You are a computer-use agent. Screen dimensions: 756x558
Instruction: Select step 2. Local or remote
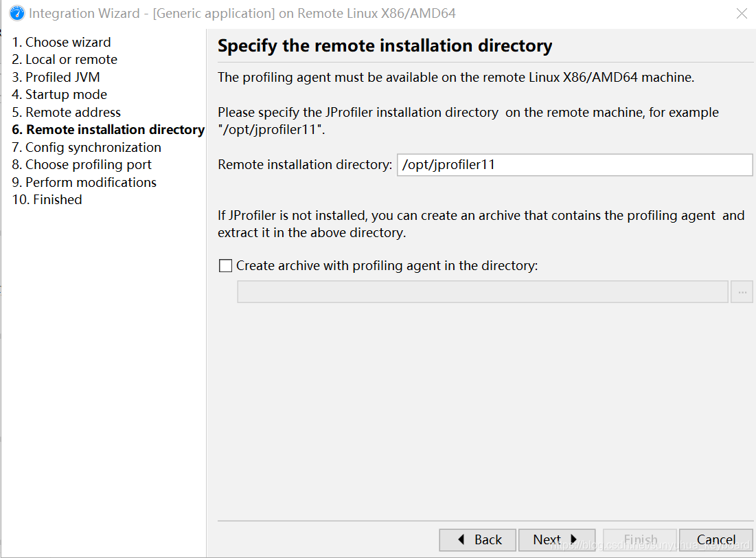[x=65, y=60]
